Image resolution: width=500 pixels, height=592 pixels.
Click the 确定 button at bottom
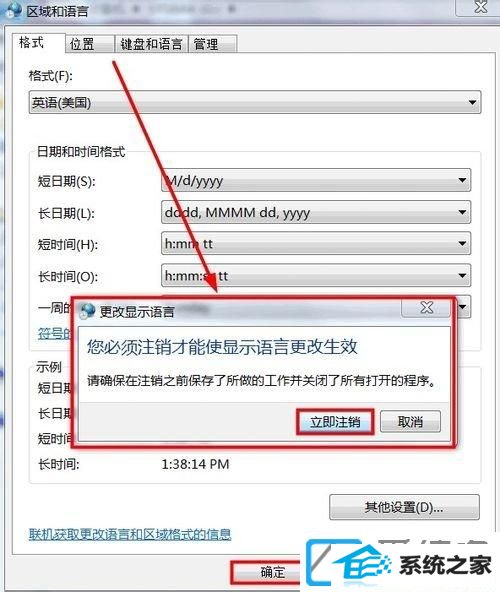point(272,572)
